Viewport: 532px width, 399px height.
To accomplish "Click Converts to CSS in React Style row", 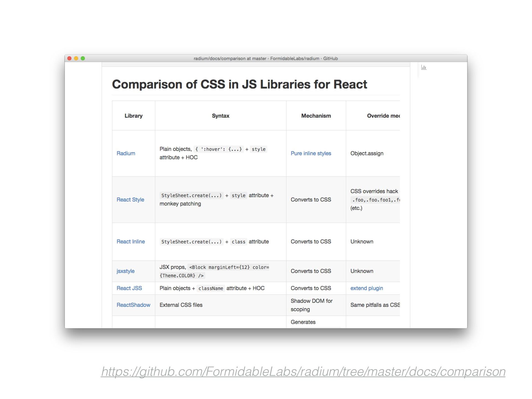I will point(311,199).
